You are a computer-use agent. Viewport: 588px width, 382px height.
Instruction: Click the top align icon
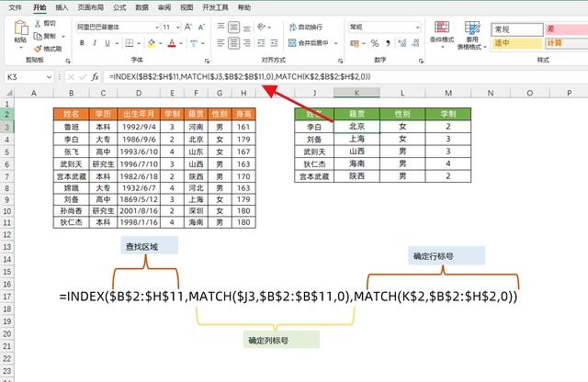[x=220, y=27]
